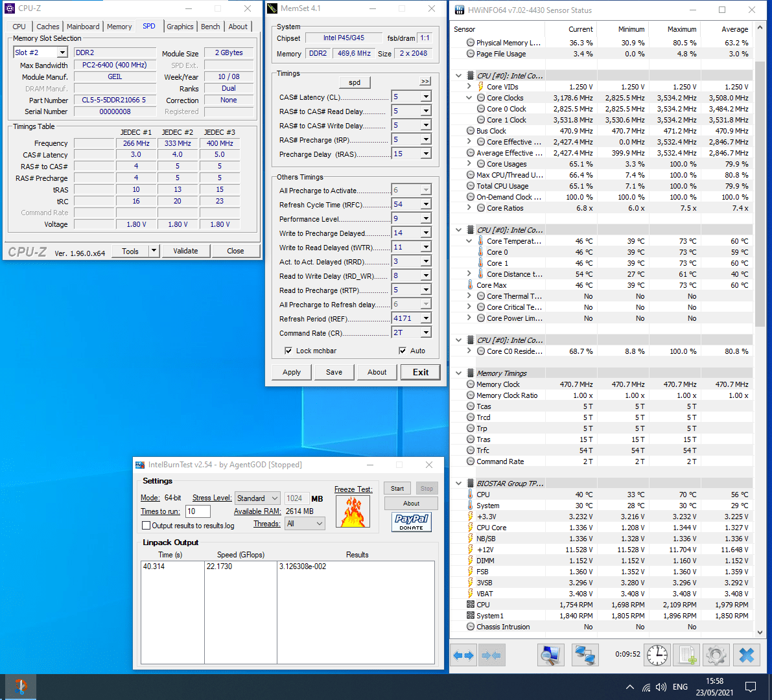Click the MemSet title bar app icon
The width and height of the screenshot is (772, 700).
click(x=272, y=8)
